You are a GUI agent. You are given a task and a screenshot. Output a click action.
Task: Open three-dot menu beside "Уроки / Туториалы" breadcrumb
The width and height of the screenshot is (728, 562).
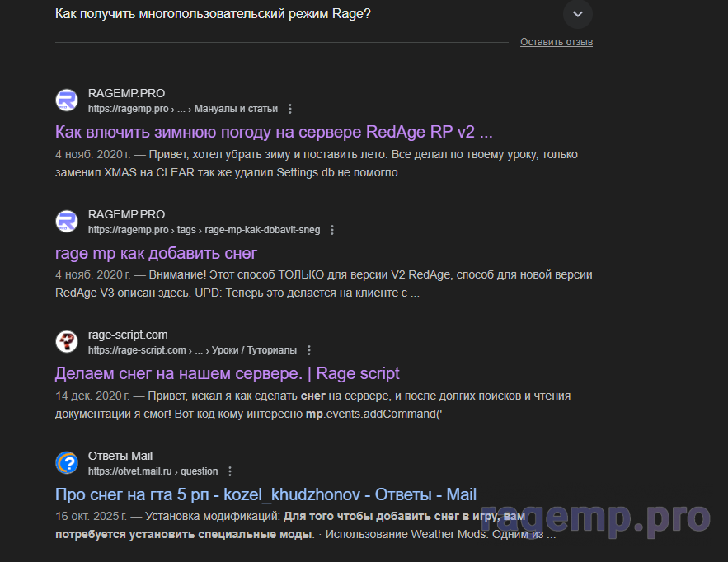pos(309,350)
